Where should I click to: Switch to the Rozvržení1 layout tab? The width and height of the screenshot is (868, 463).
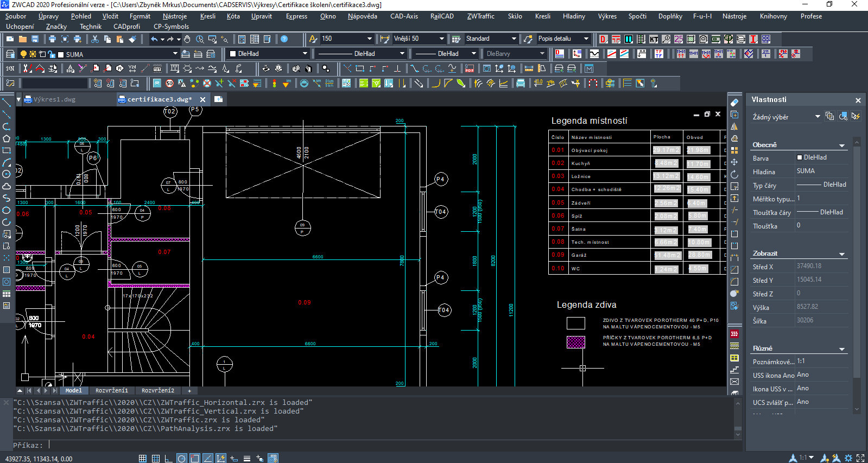[x=111, y=390]
